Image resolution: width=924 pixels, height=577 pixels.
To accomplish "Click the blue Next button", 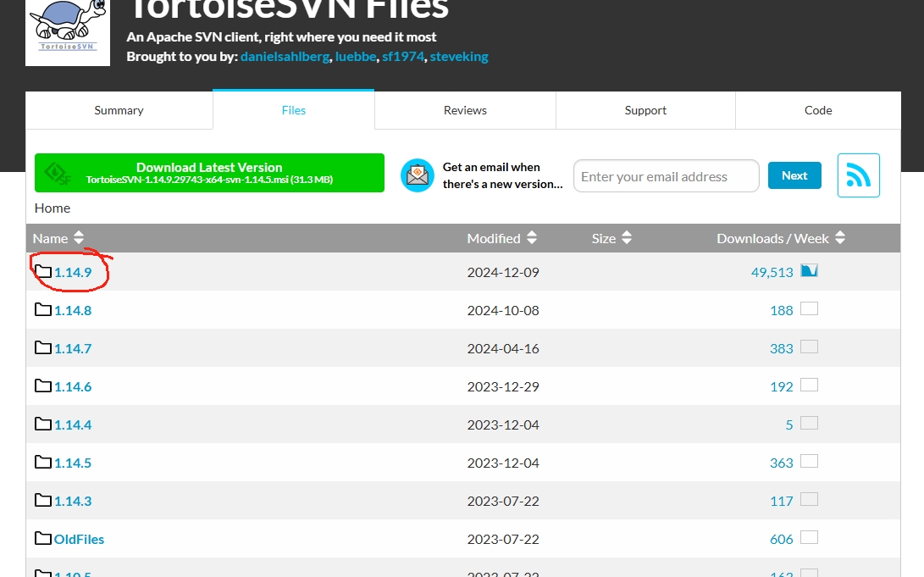I will tap(794, 175).
